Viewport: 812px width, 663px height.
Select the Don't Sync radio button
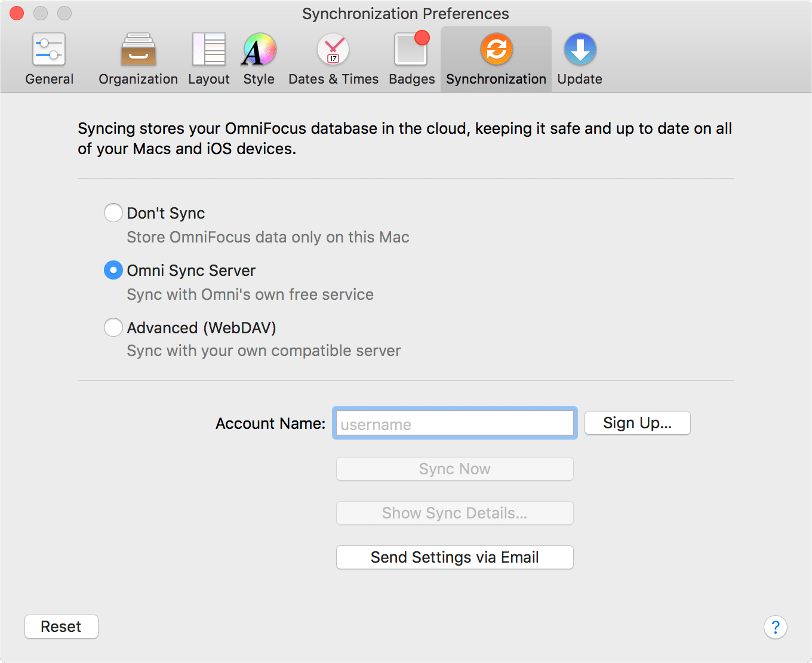pos(113,213)
